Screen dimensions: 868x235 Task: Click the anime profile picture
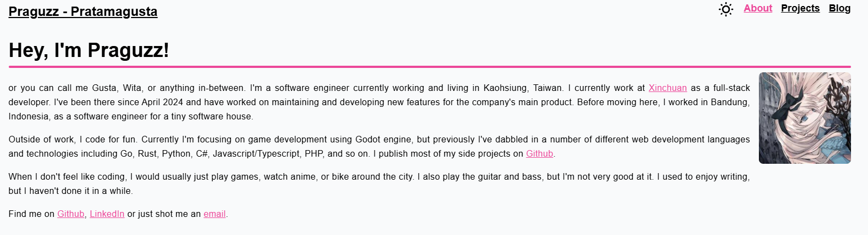pos(804,118)
